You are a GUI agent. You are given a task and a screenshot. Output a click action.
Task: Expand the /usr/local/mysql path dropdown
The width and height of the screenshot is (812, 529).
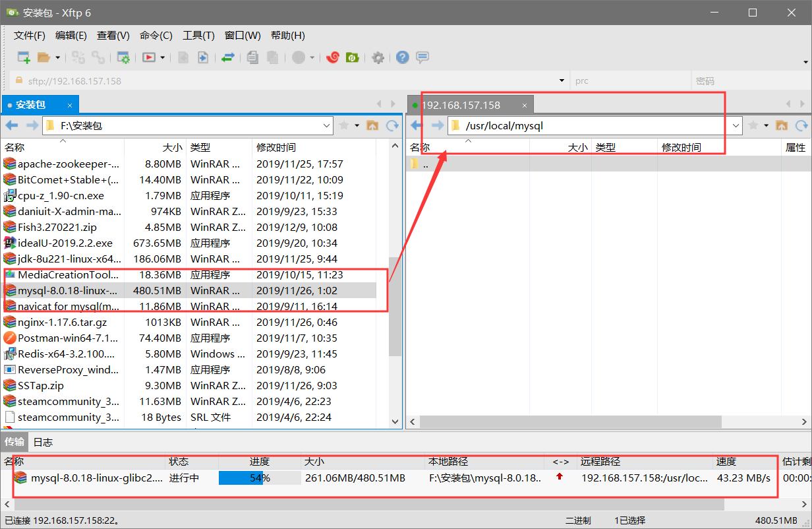(736, 125)
